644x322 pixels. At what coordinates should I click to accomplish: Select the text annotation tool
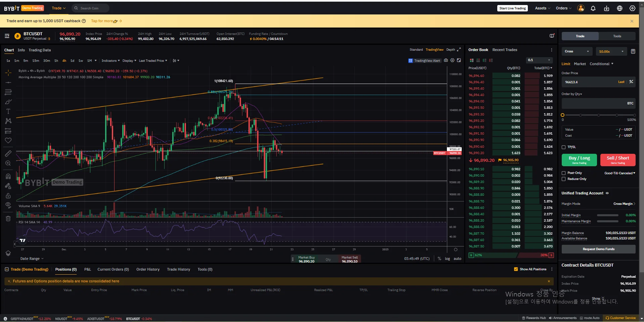8,111
